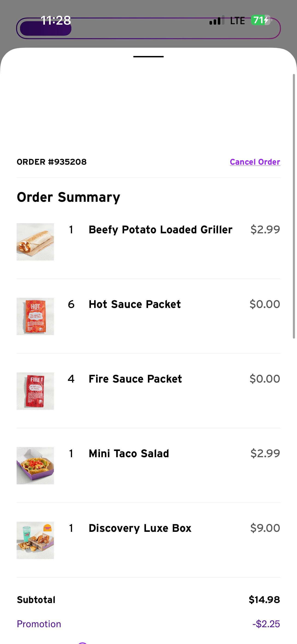
Task: Tap the Mini Taco Salad item name
Action: tap(129, 453)
